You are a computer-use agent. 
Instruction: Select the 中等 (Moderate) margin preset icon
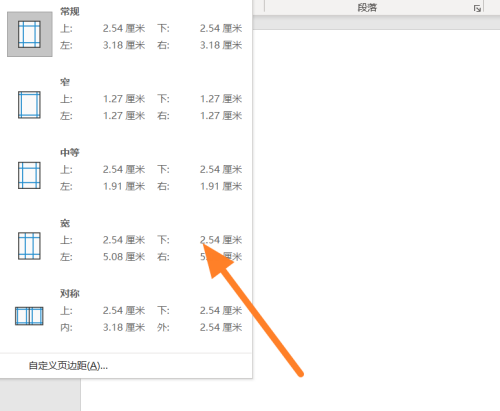(29, 175)
